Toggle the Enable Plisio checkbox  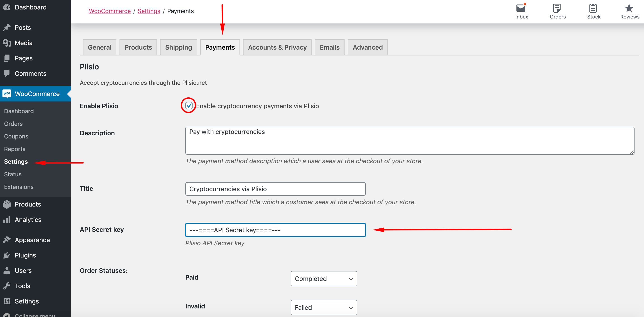(189, 106)
